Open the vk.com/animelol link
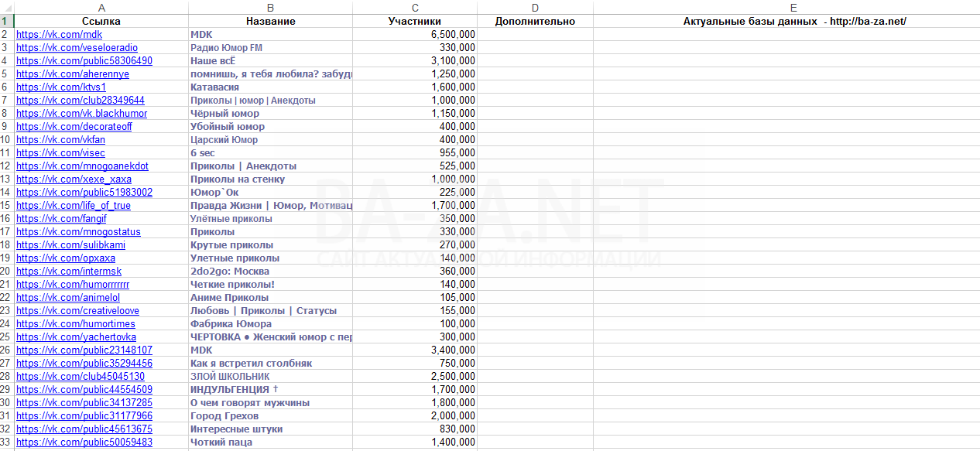This screenshot has height=451, width=980. coord(68,297)
